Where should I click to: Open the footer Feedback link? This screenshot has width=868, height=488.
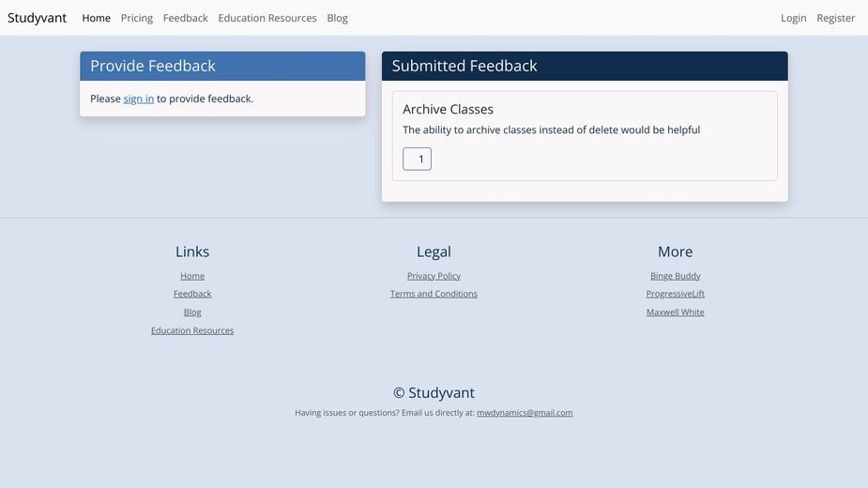pyautogui.click(x=192, y=294)
